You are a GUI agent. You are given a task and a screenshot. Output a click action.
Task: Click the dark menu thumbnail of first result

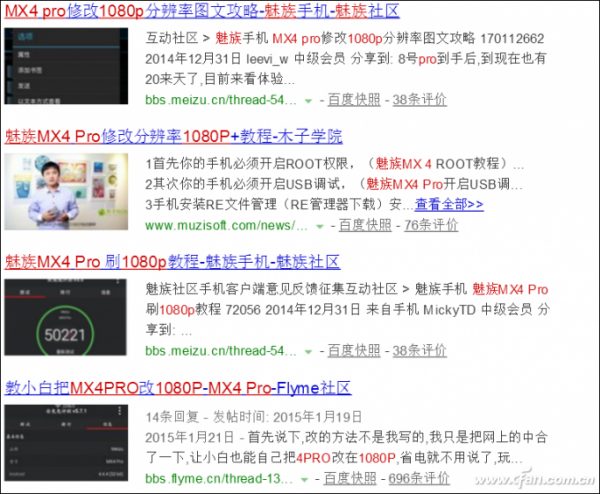click(x=66, y=66)
